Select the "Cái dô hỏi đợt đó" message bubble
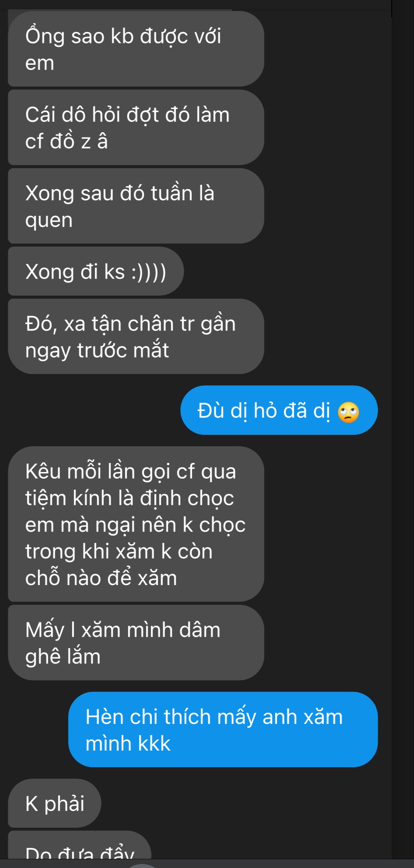The height and width of the screenshot is (868, 414). pyautogui.click(x=136, y=127)
